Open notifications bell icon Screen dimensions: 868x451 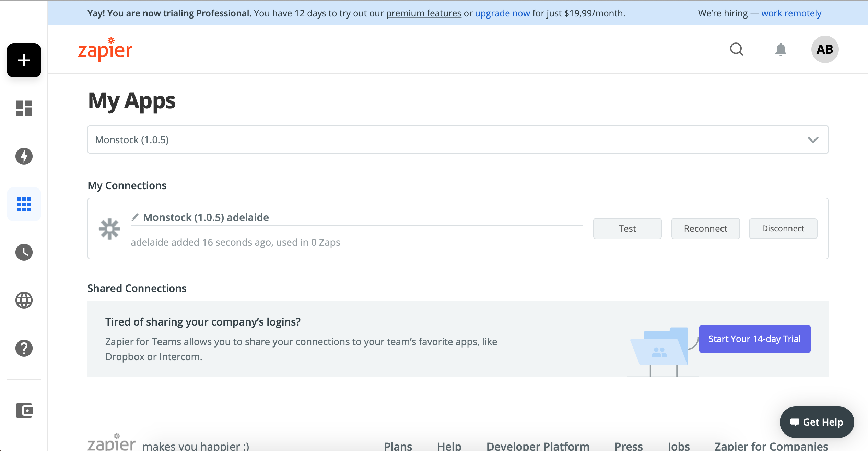[781, 49]
